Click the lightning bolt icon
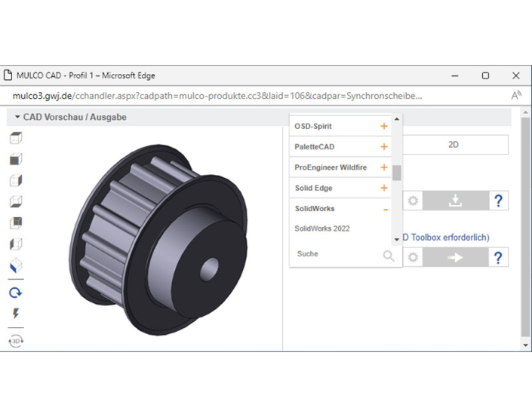 (x=16, y=314)
